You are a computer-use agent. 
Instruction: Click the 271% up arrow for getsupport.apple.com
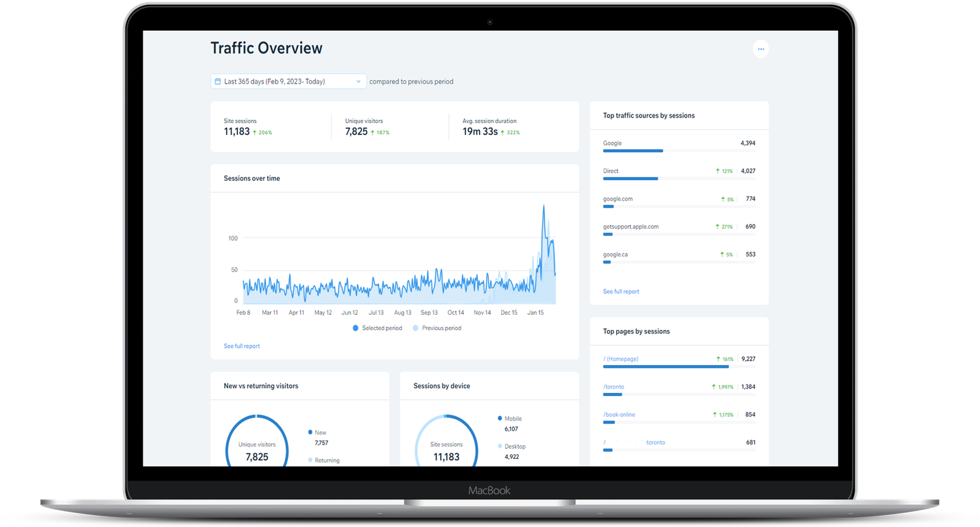(717, 226)
